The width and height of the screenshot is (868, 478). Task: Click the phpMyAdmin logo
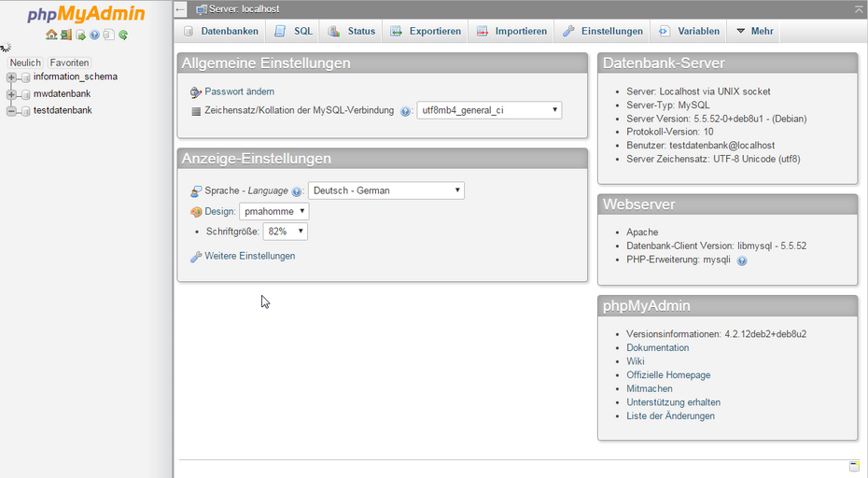point(86,14)
